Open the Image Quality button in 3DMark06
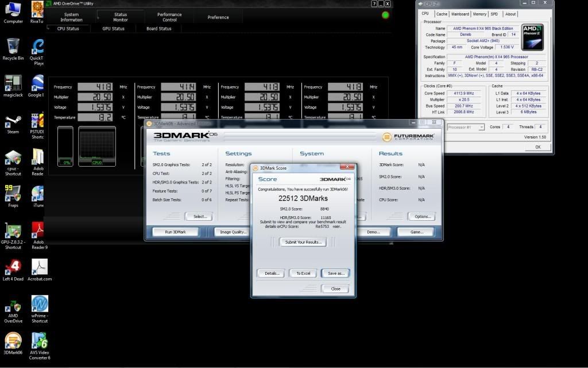Image resolution: width=588 pixels, height=368 pixels. coord(233,232)
